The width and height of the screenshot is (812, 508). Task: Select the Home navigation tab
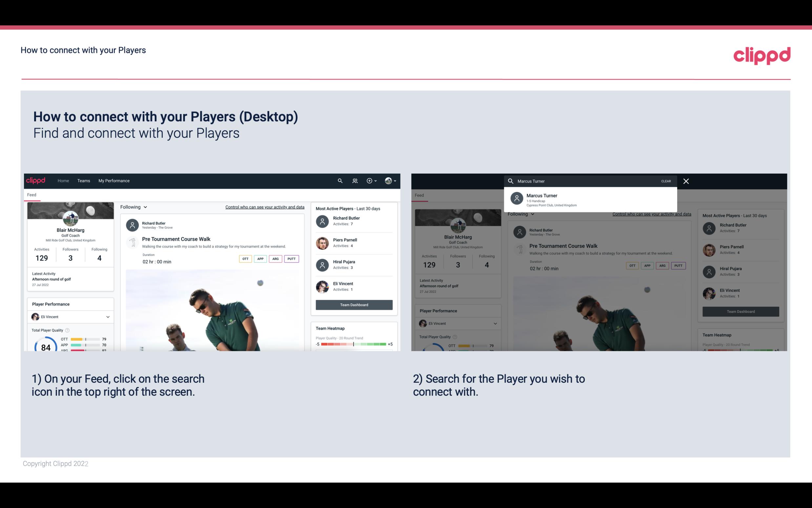(63, 181)
